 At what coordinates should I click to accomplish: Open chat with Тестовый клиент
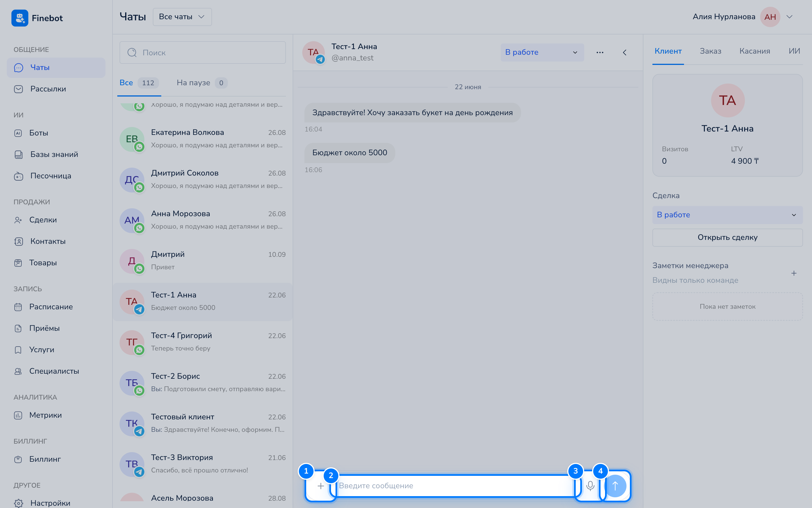(x=203, y=424)
